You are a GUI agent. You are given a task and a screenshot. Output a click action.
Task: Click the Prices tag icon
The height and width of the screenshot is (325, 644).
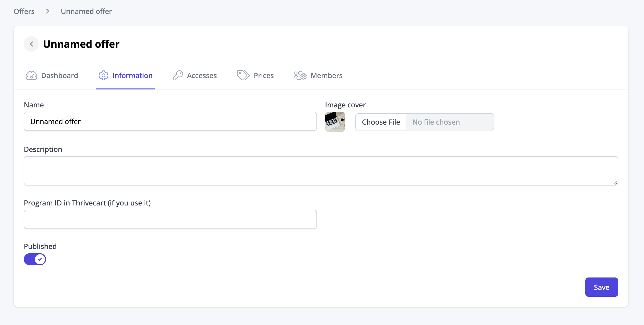[243, 75]
